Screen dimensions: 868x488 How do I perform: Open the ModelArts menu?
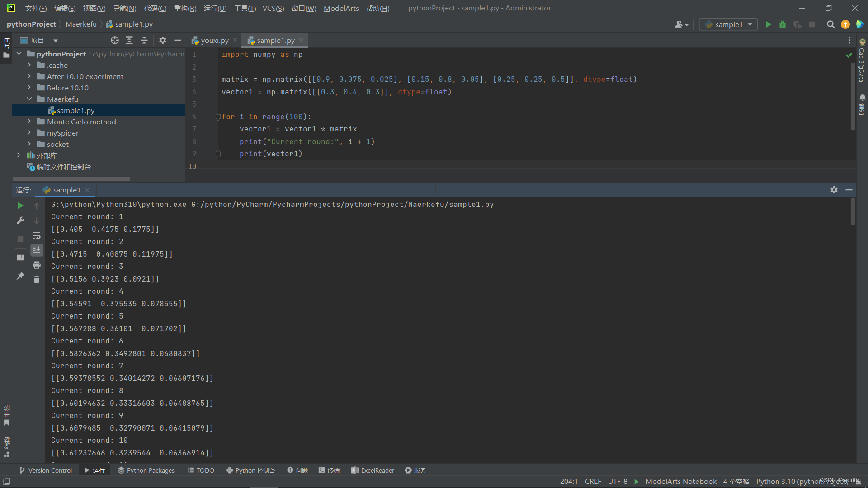(341, 8)
